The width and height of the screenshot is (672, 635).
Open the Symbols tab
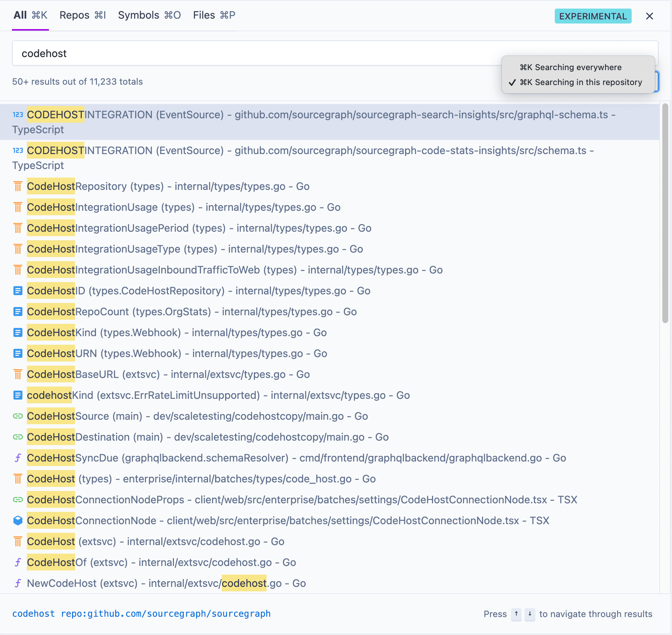click(x=149, y=15)
